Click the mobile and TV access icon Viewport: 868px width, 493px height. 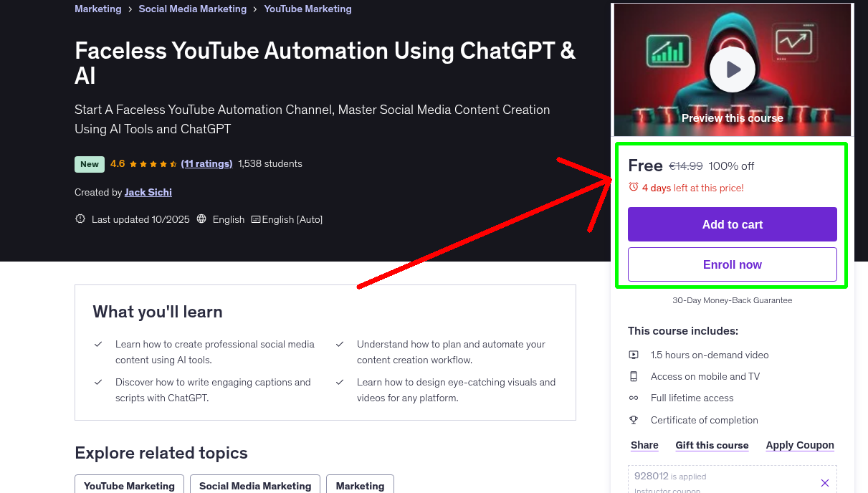pos(634,376)
